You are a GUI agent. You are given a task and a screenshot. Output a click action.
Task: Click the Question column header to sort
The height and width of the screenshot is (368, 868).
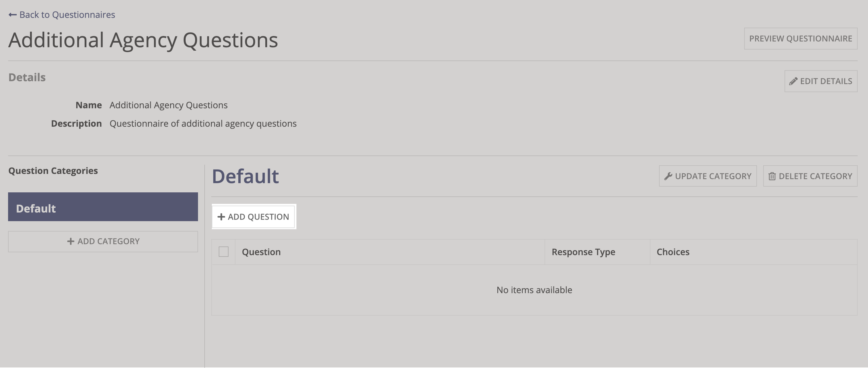(x=261, y=251)
